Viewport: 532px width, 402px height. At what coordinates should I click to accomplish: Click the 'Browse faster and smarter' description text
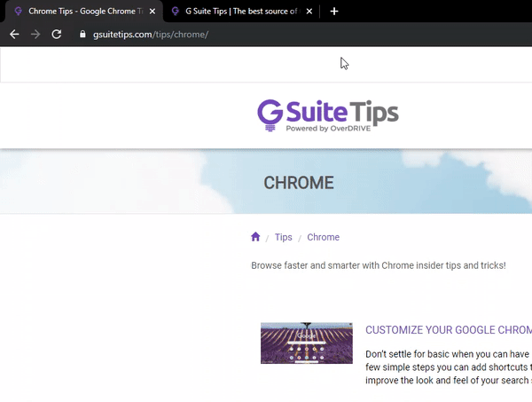(x=379, y=265)
